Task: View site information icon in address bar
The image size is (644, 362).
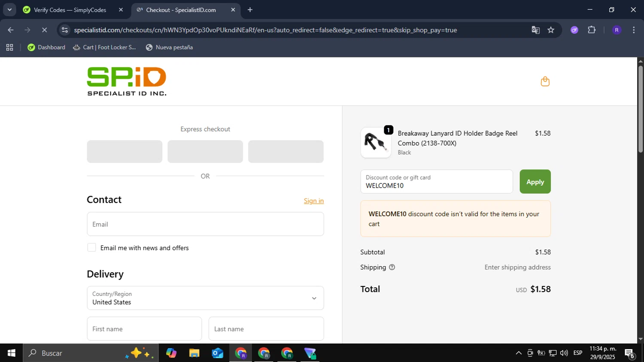Action: point(65,30)
